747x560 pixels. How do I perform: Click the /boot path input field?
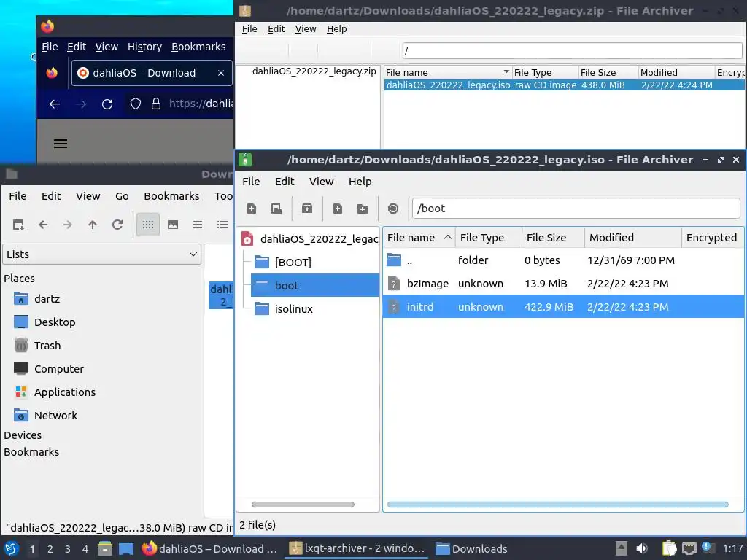(x=576, y=209)
